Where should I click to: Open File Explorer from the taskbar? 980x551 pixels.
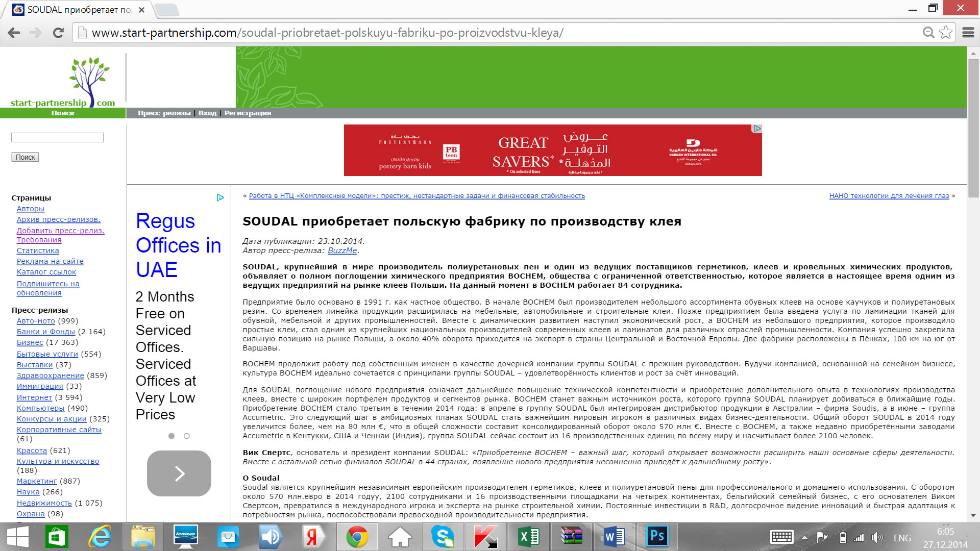point(143,537)
